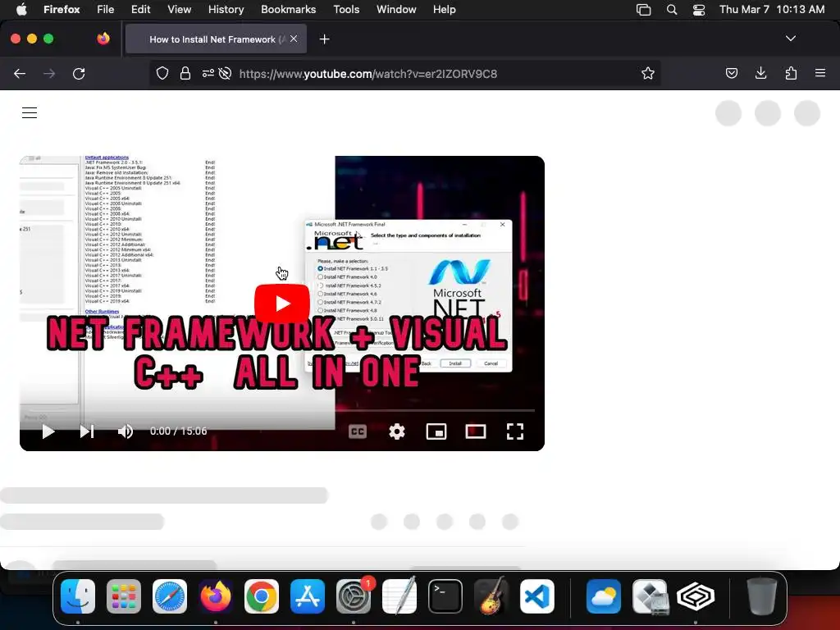Open the Tools menu

346,9
